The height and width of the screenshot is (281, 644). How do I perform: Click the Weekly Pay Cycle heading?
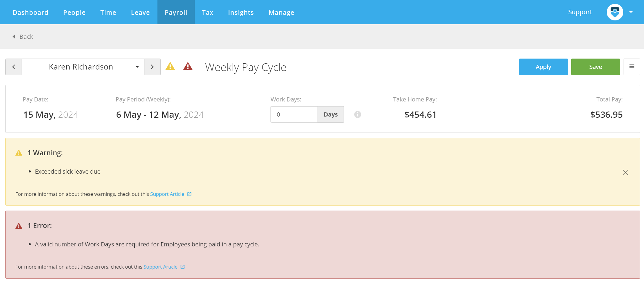[246, 67]
